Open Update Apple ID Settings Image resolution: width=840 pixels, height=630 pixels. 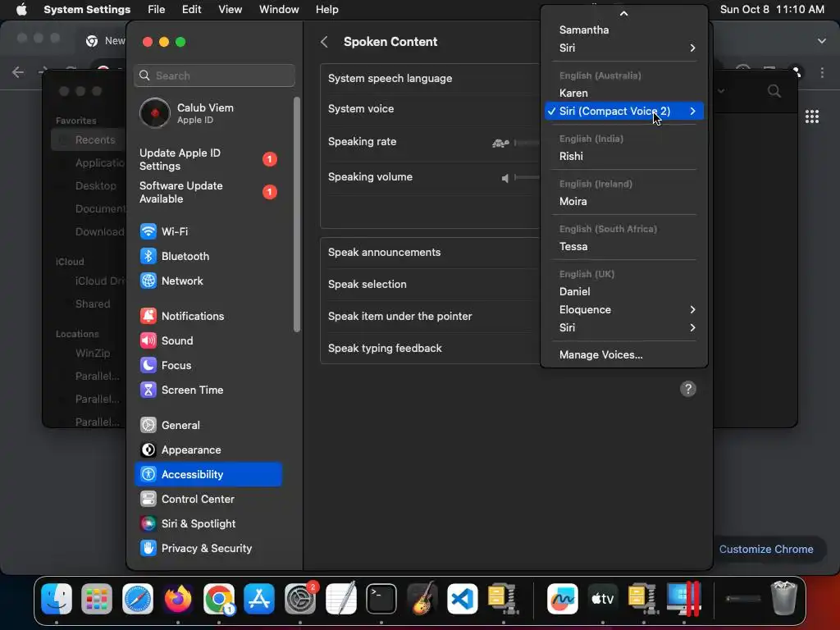coord(208,160)
